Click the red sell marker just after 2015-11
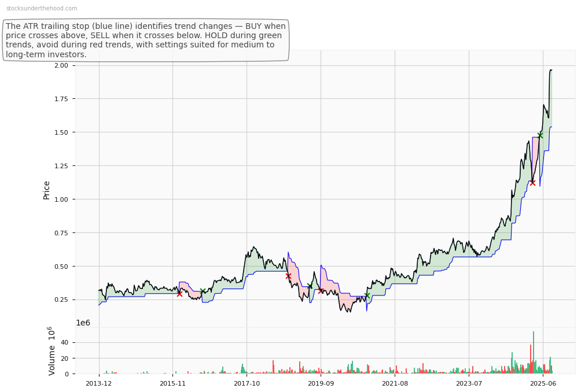The width and height of the screenshot is (581, 392). coord(179,294)
